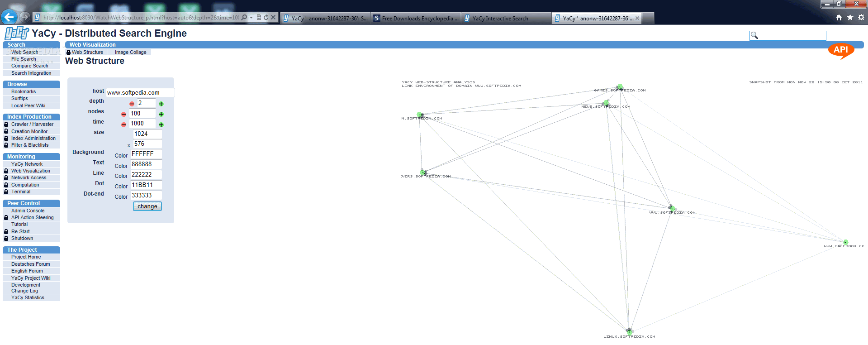The height and width of the screenshot is (345, 868).
Task: Click the host input field
Action: pos(140,92)
